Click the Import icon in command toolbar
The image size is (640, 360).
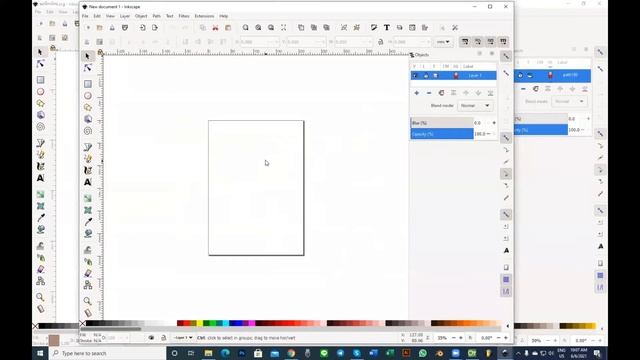pyautogui.click(x=142, y=28)
